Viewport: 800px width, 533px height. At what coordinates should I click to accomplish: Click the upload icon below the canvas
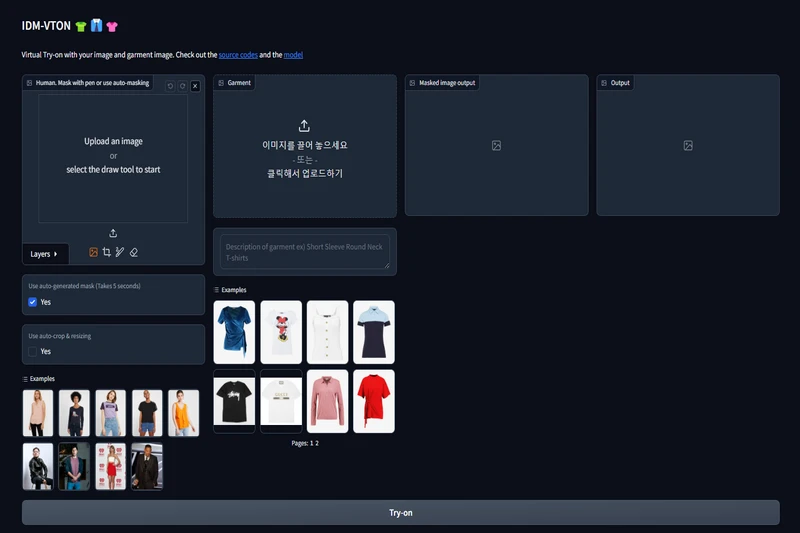[113, 233]
